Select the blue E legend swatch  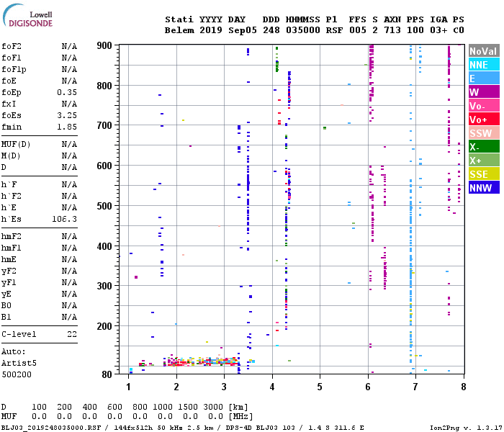tap(484, 78)
